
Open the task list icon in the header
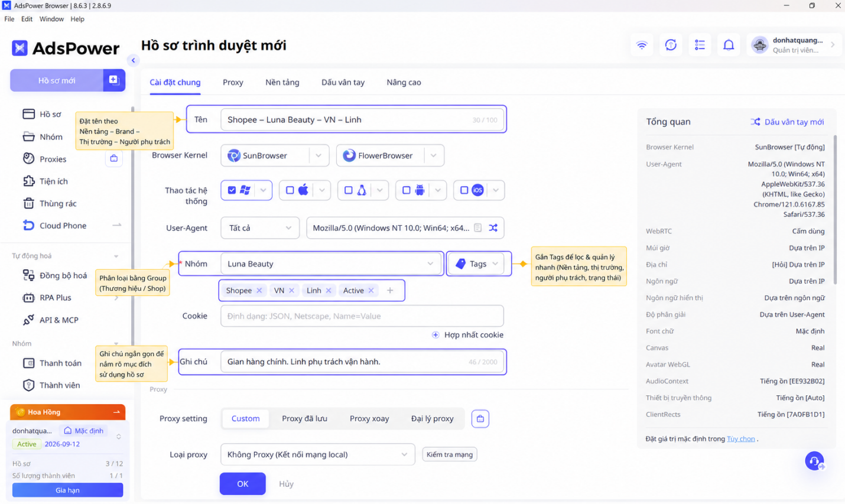tap(700, 45)
